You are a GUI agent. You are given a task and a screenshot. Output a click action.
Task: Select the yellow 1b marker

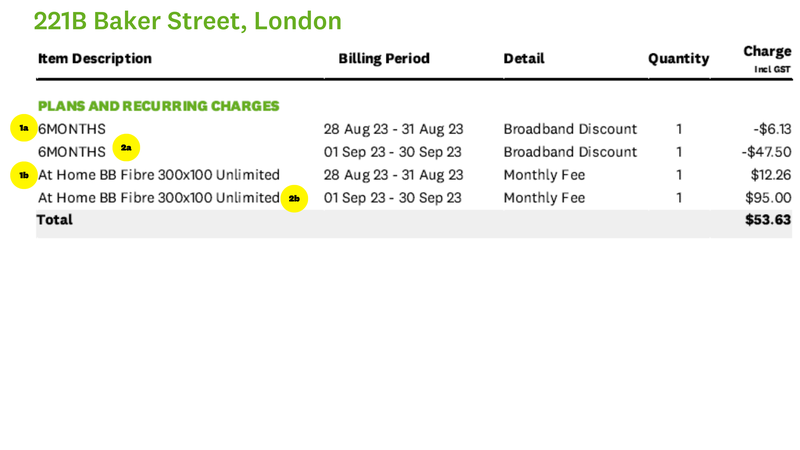23,175
